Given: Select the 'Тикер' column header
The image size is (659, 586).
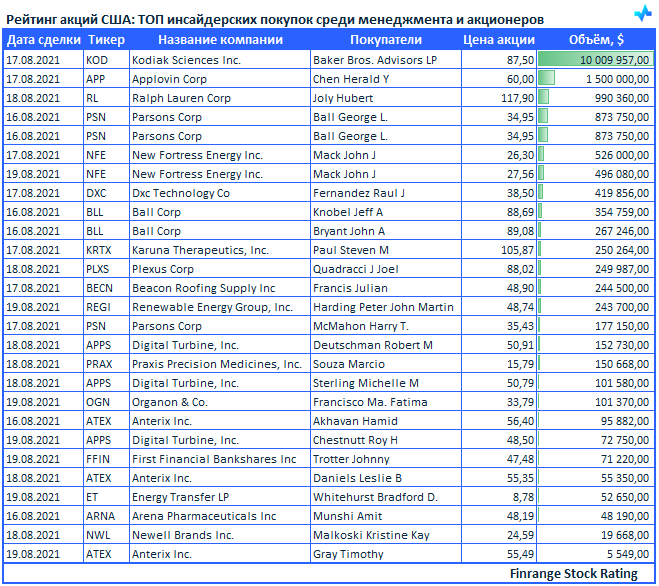Looking at the screenshot, I should 106,40.
